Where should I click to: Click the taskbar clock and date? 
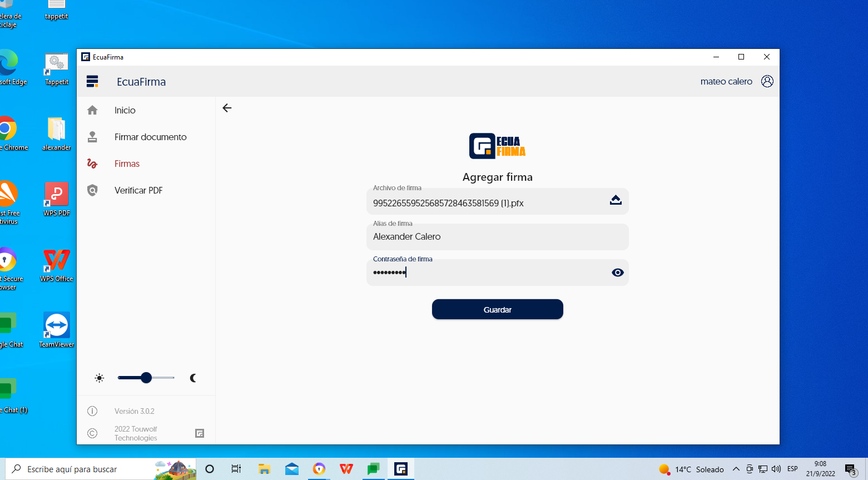[821, 469]
